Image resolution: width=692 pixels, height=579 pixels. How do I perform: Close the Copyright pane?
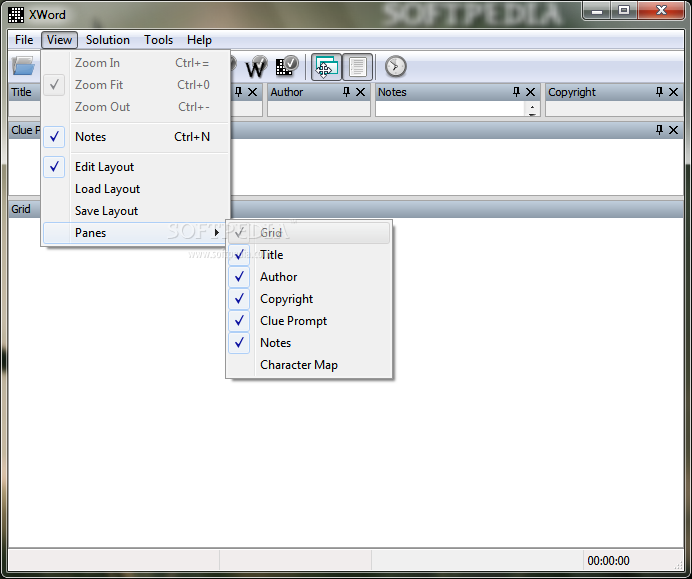[673, 92]
